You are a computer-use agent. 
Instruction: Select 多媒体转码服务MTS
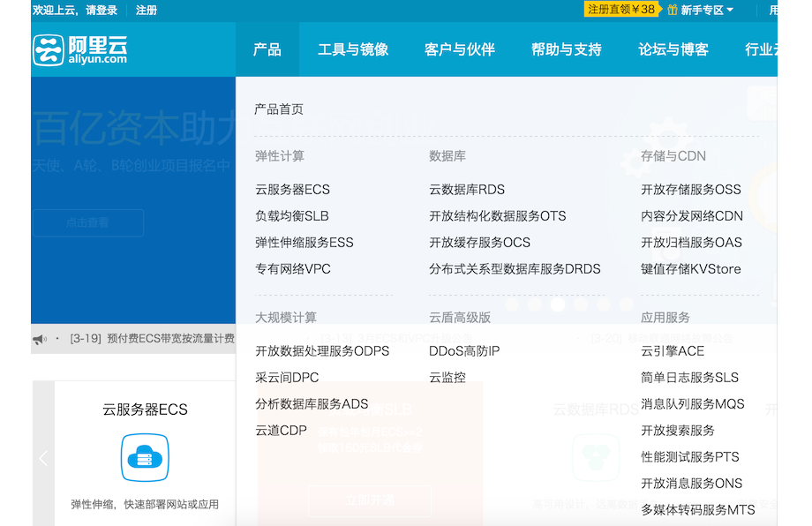coord(698,509)
